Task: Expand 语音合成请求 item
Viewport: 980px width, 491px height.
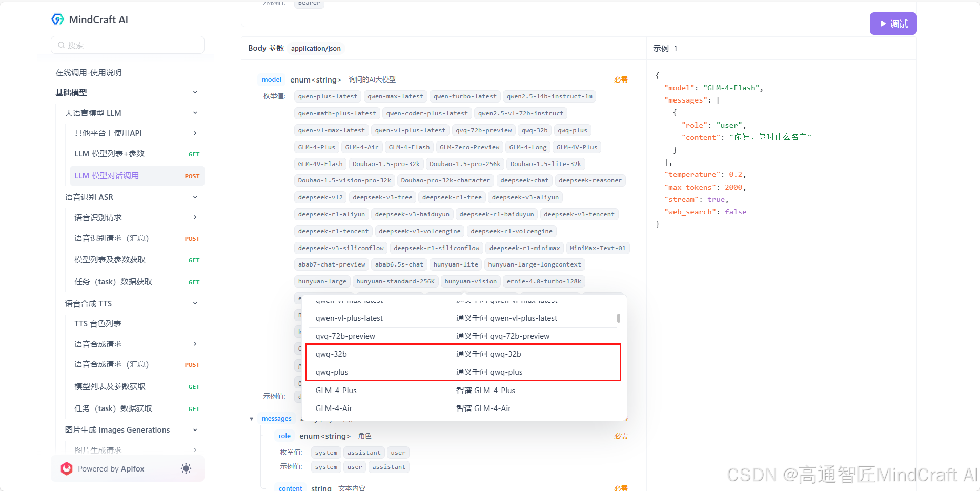Action: (195, 344)
